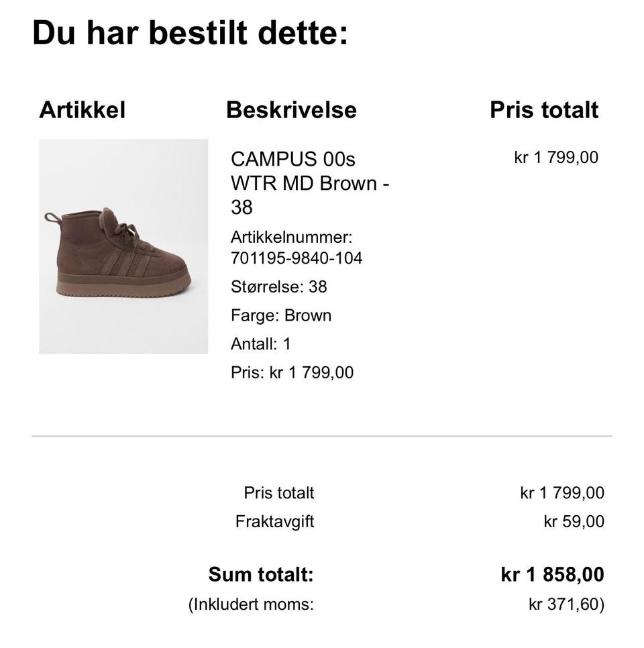Screen dimensions: 644x648
Task: Select the article number 701195-9840-104
Action: tap(297, 258)
